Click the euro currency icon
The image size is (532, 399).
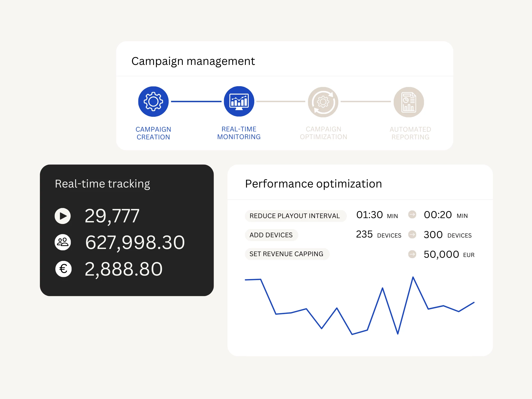63,269
